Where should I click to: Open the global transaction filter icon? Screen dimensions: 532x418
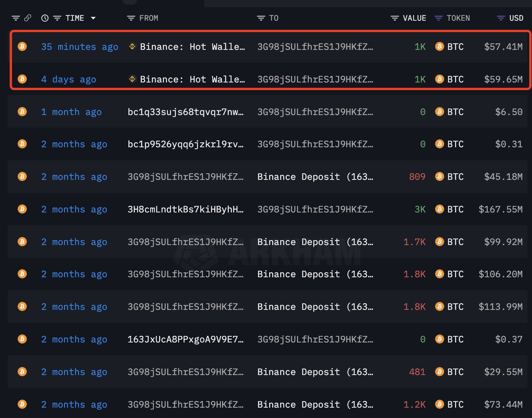click(x=15, y=18)
